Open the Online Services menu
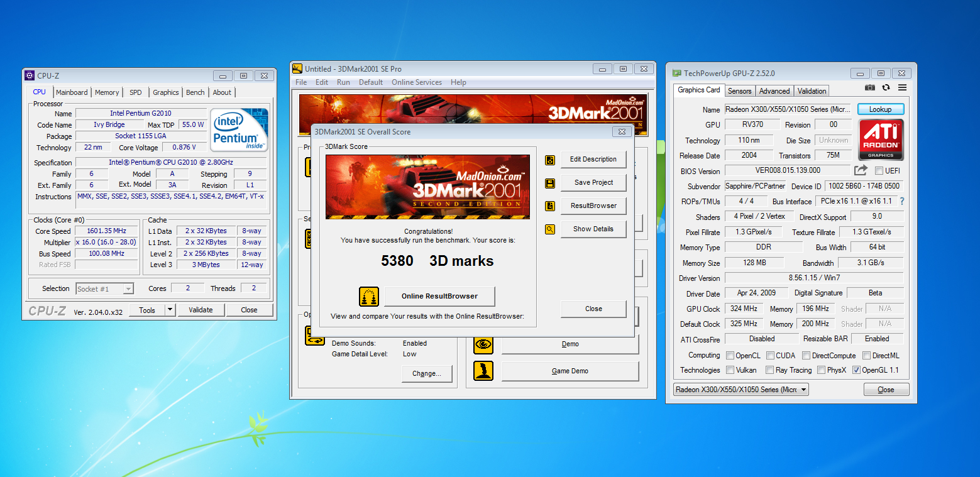980x477 pixels. (x=417, y=82)
